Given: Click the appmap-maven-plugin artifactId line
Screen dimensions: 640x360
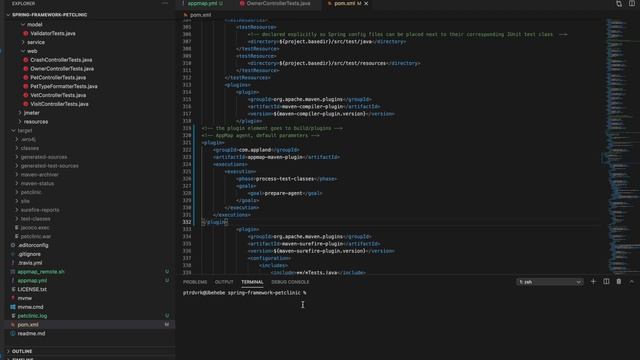Looking at the screenshot, I should click(276, 157).
